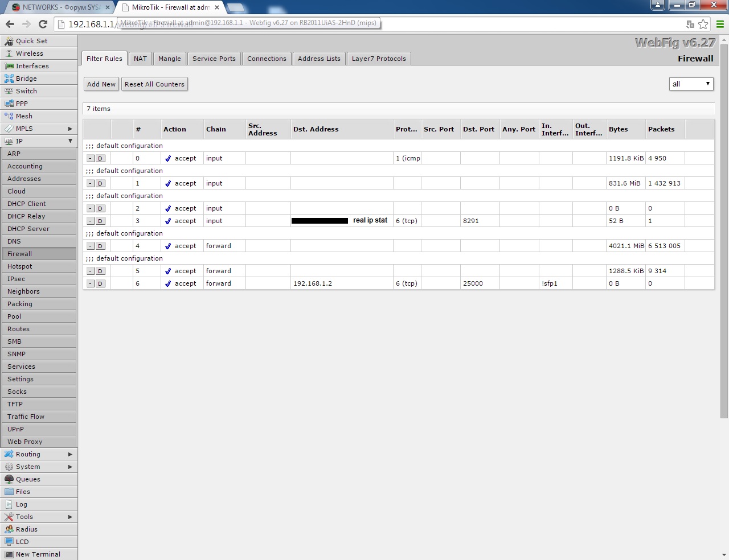Screen dimensions: 729x560
Task: Switch to the Mangle tab
Action: [x=170, y=59]
